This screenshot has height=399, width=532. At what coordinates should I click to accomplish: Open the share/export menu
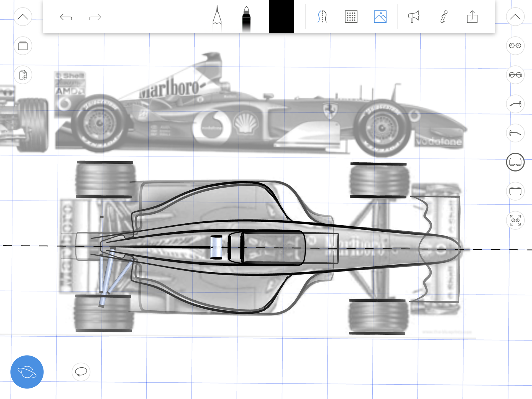coord(472,17)
